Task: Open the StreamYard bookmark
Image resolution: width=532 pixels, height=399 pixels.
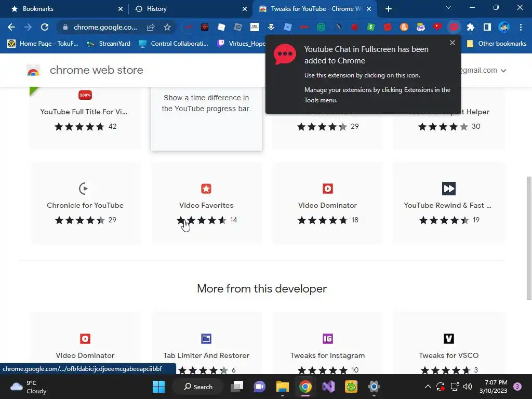Action: [109, 44]
